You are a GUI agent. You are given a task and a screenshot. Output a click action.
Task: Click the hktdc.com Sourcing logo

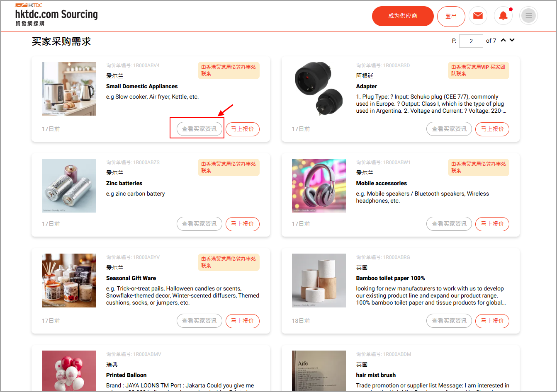pyautogui.click(x=56, y=15)
